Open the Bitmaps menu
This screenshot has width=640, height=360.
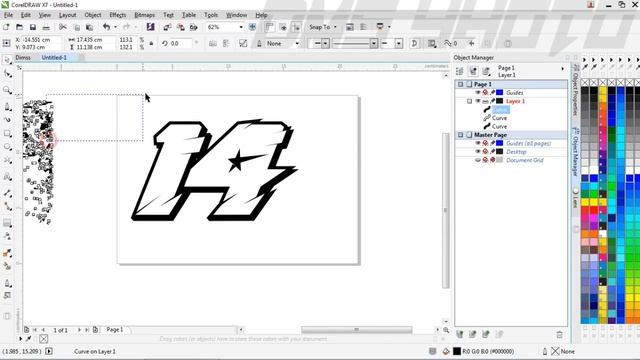click(144, 15)
